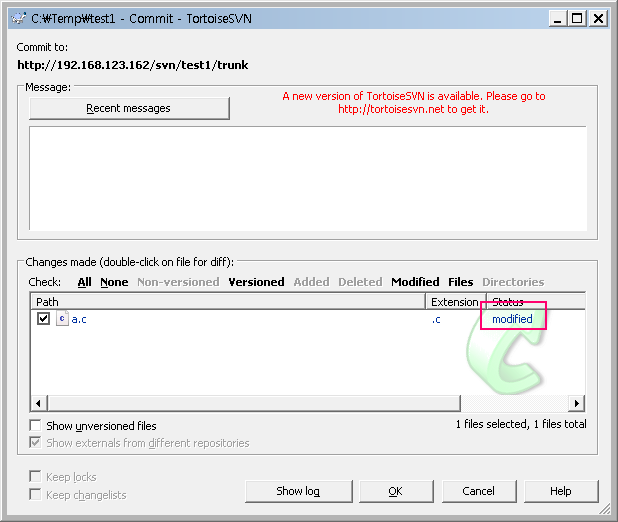This screenshot has width=618, height=522.
Task: Select None in the Check row
Action: point(114,282)
